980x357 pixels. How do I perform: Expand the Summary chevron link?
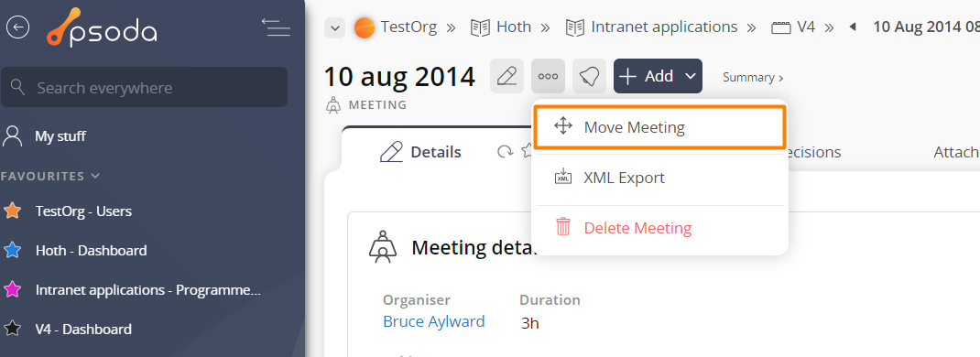click(753, 78)
